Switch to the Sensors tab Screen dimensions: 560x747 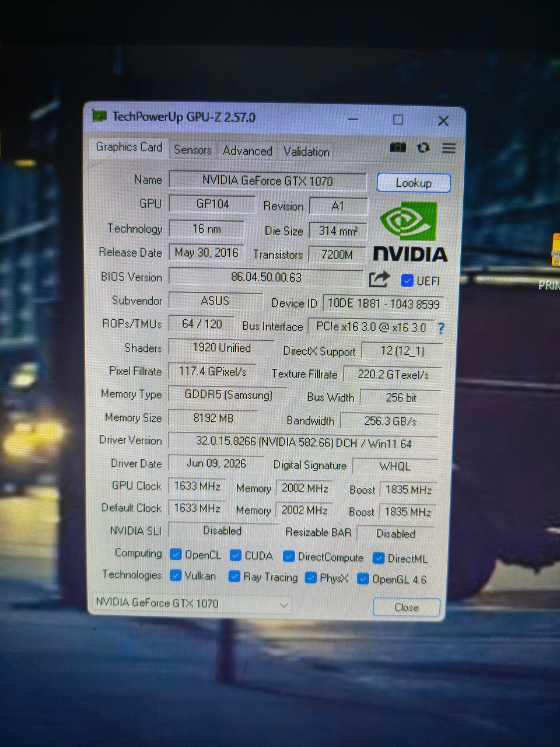tap(192, 150)
